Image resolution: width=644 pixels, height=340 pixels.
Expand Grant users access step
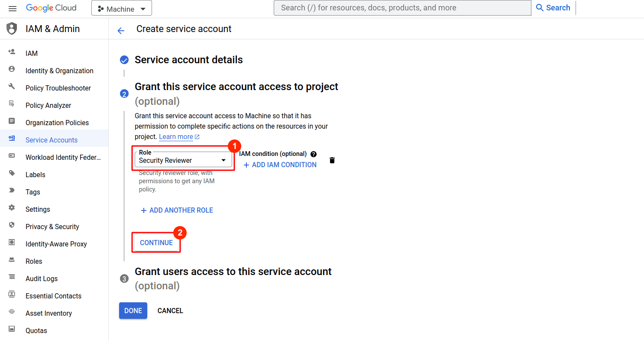pyautogui.click(x=233, y=278)
